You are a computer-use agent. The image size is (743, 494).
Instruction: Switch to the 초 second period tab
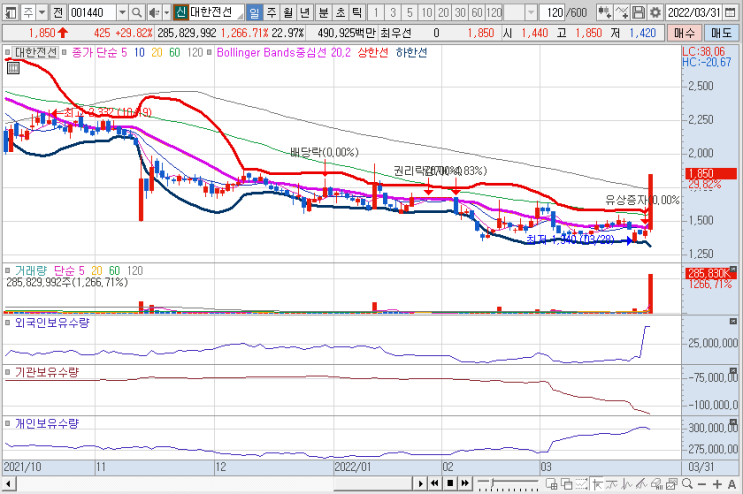tap(340, 12)
